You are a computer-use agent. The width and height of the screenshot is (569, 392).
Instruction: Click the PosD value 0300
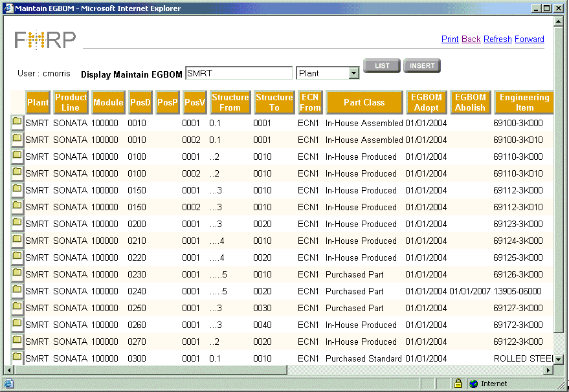tap(137, 358)
